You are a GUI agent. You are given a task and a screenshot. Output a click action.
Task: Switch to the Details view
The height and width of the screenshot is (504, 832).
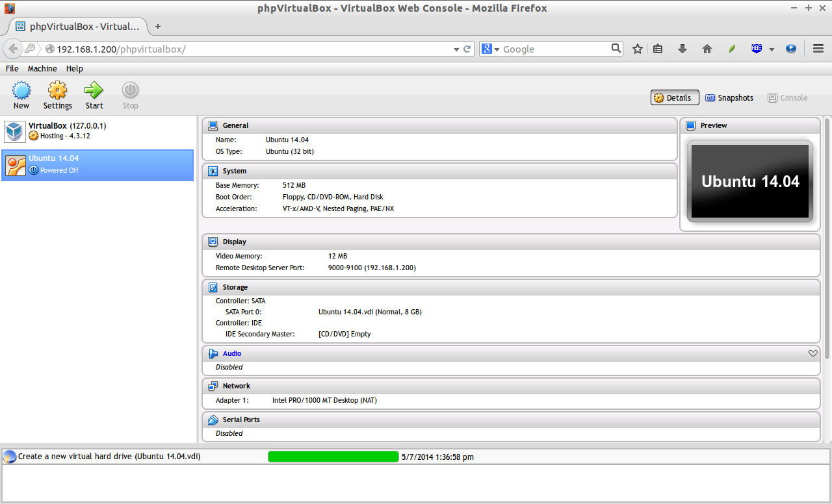675,97
